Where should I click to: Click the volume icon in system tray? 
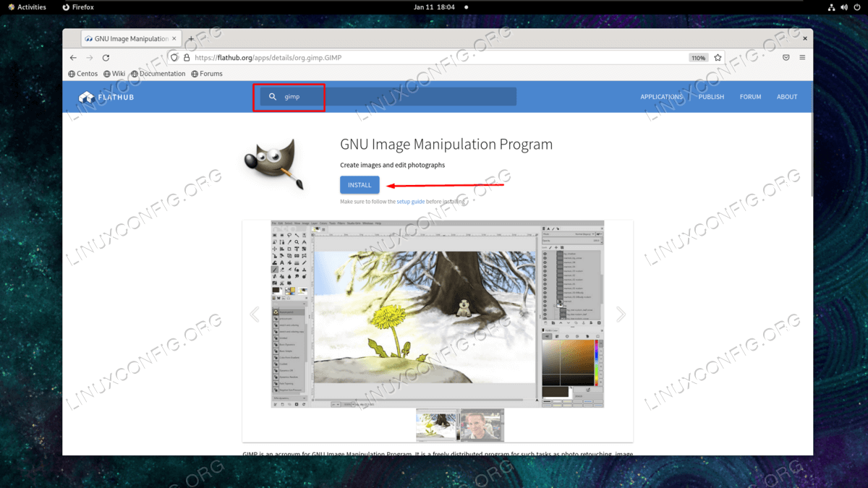pyautogui.click(x=844, y=7)
